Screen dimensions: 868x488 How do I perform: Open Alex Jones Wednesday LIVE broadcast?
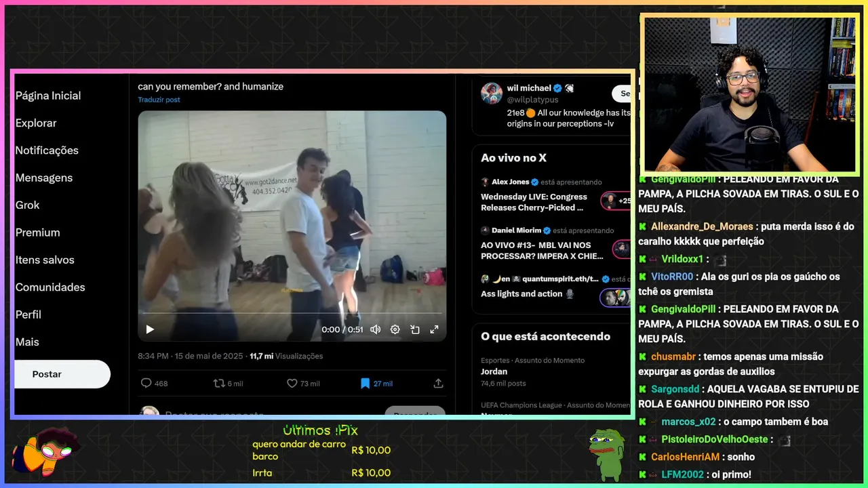click(x=534, y=202)
